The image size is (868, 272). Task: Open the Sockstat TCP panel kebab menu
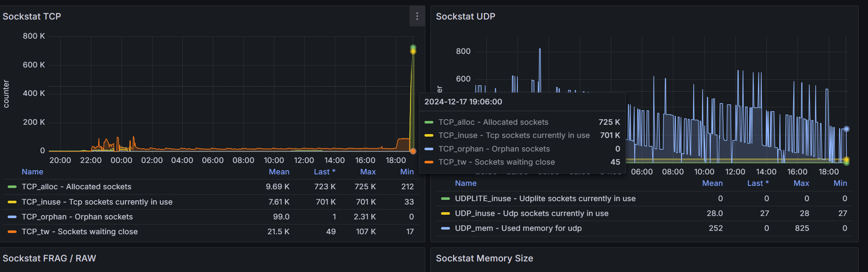[x=417, y=16]
